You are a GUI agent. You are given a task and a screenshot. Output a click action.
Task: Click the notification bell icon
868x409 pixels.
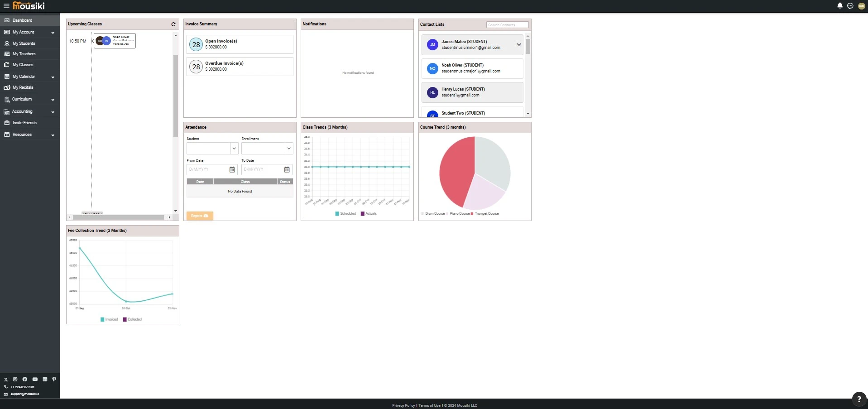[840, 6]
